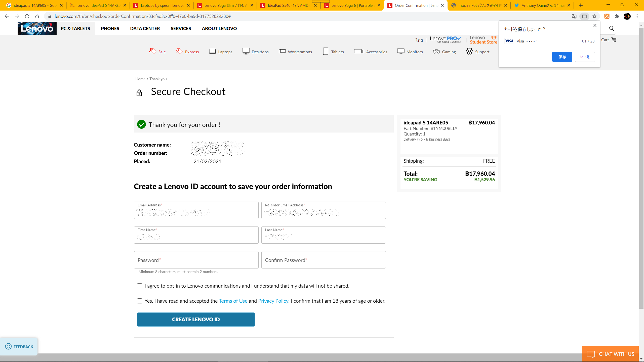Screen dimensions: 644x362
Task: Open the PHONES menu
Action: point(110,28)
